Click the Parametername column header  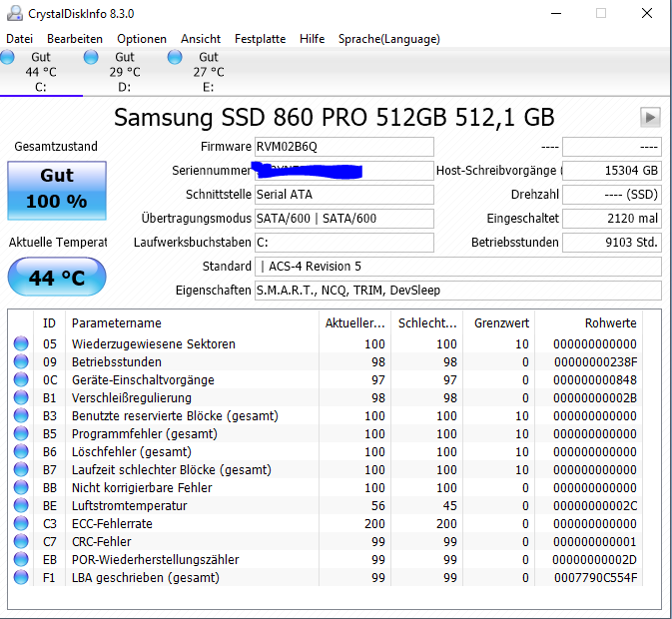coord(192,323)
